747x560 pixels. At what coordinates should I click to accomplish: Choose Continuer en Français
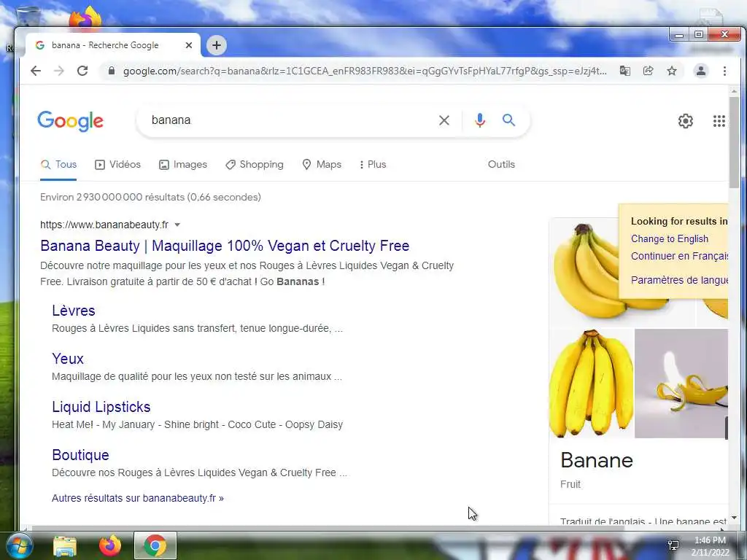click(x=679, y=256)
